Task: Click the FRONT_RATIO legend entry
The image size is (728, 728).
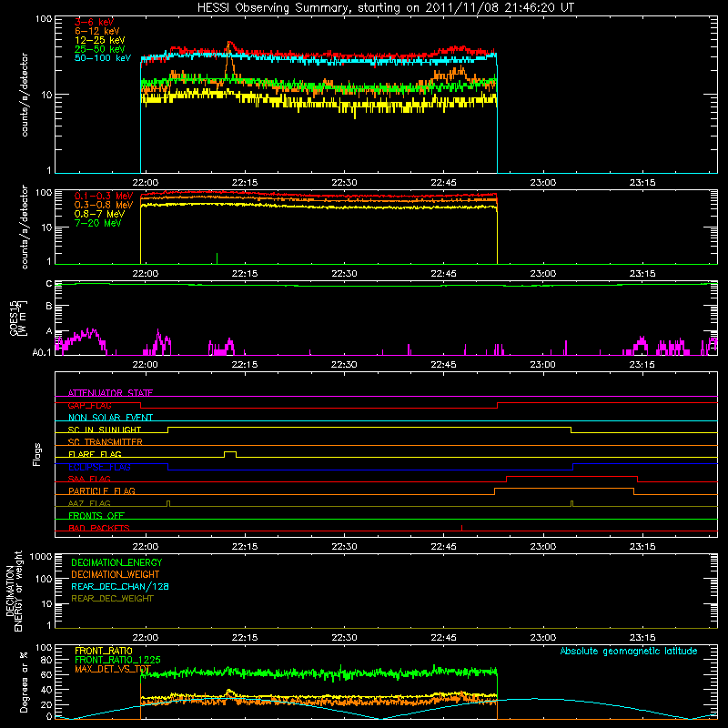Action: click(x=104, y=651)
